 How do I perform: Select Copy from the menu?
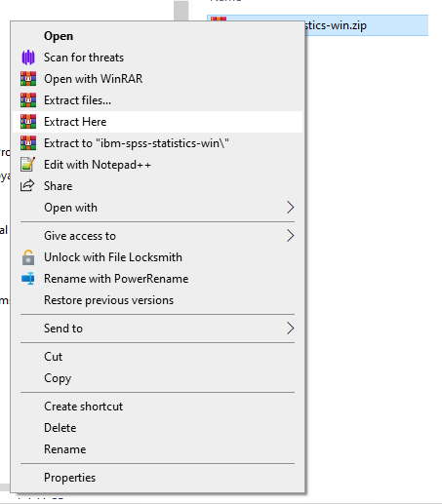pos(157,378)
